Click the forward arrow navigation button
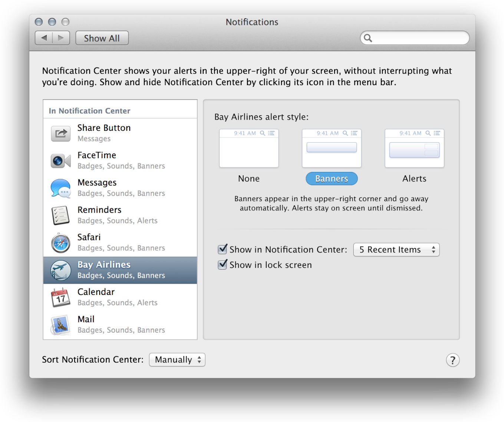Screen dimensions: 504x422 click(61, 38)
